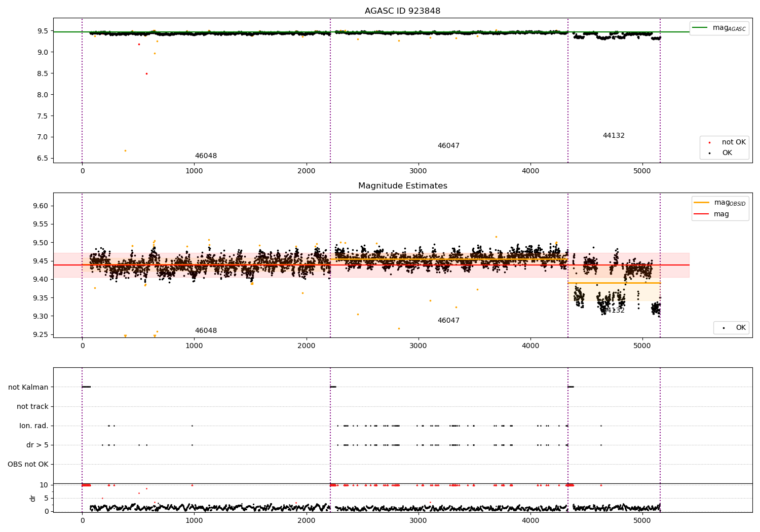Click the red line sample beside mag legend entry
This screenshot has height=532, width=760.
pos(701,214)
